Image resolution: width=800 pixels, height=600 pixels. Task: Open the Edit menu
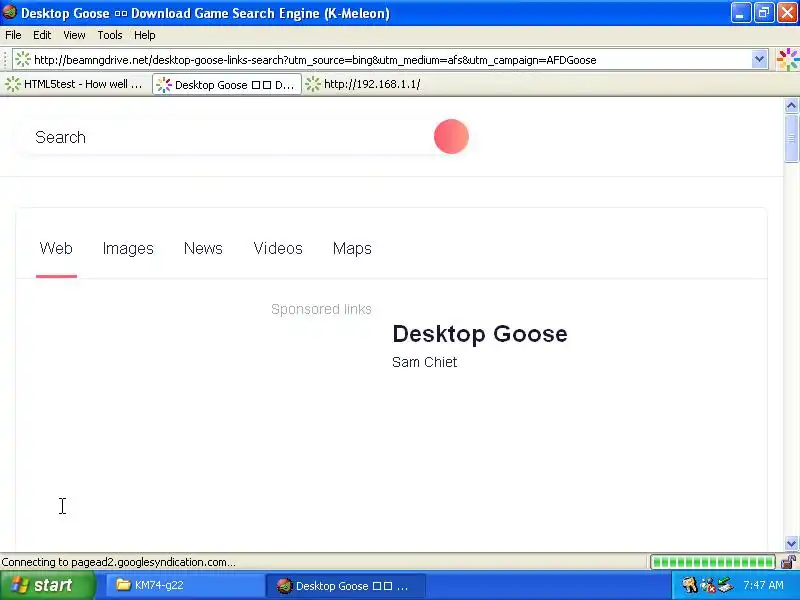click(42, 35)
